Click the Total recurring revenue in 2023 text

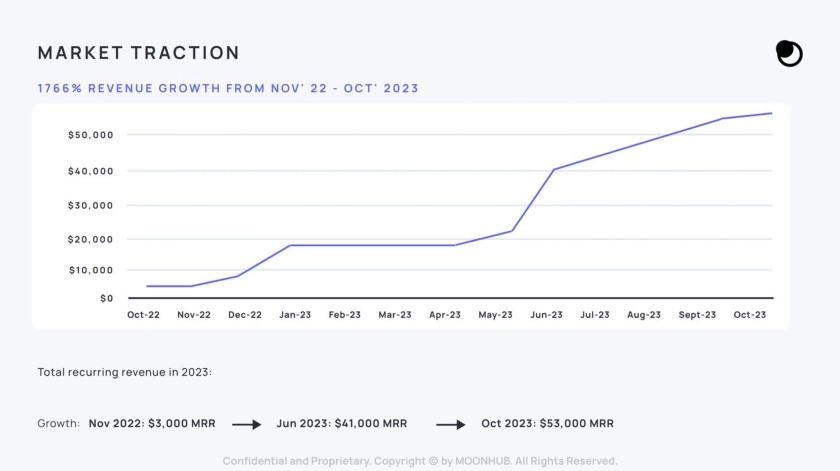point(125,372)
